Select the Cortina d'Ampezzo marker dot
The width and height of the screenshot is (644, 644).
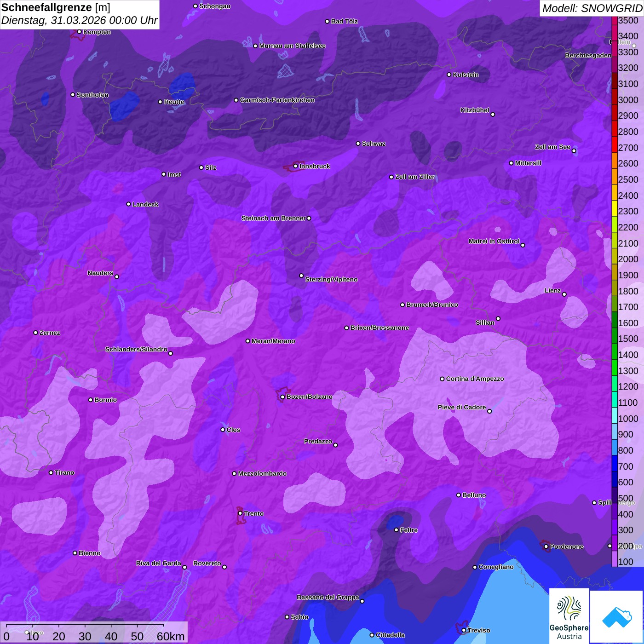(x=442, y=379)
